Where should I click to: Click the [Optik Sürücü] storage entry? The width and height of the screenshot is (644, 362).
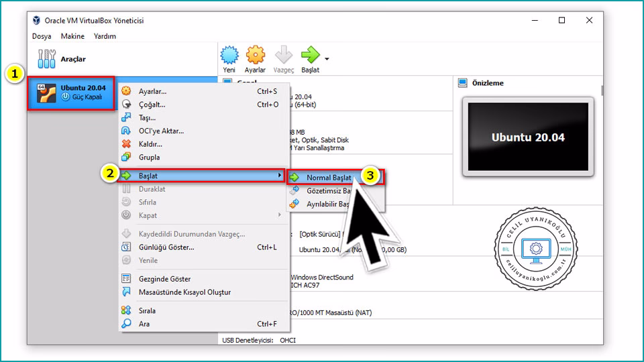[320, 234]
